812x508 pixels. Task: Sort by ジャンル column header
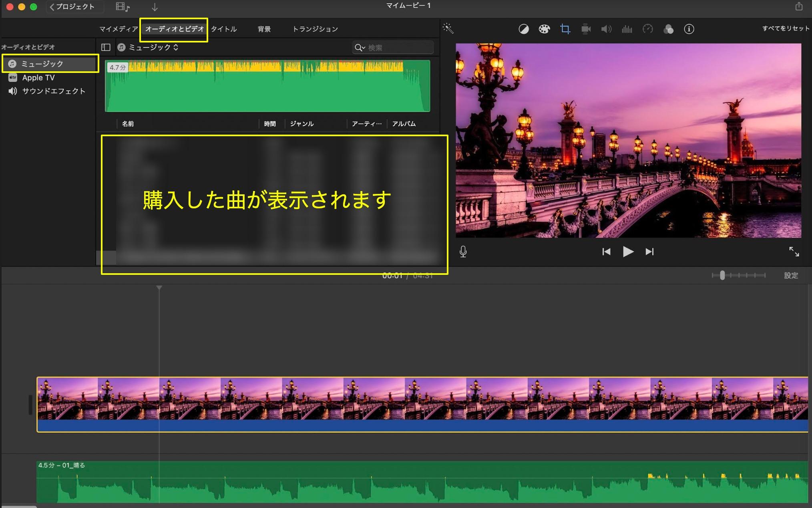coord(301,124)
